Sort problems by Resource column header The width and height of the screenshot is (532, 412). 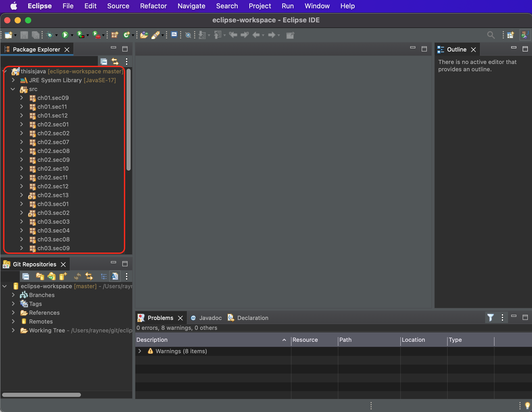305,340
